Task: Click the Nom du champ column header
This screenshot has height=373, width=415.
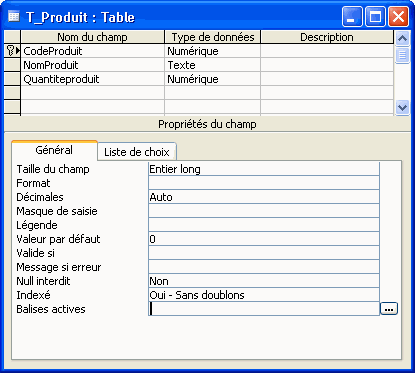Action: pos(92,37)
